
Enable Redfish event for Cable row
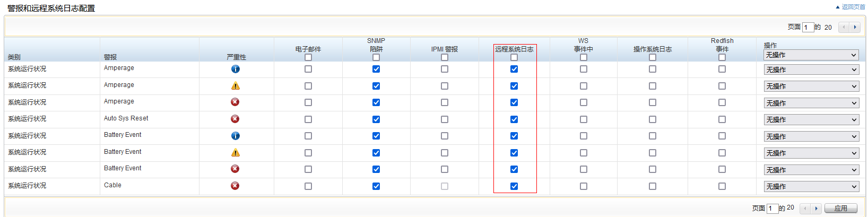point(722,186)
